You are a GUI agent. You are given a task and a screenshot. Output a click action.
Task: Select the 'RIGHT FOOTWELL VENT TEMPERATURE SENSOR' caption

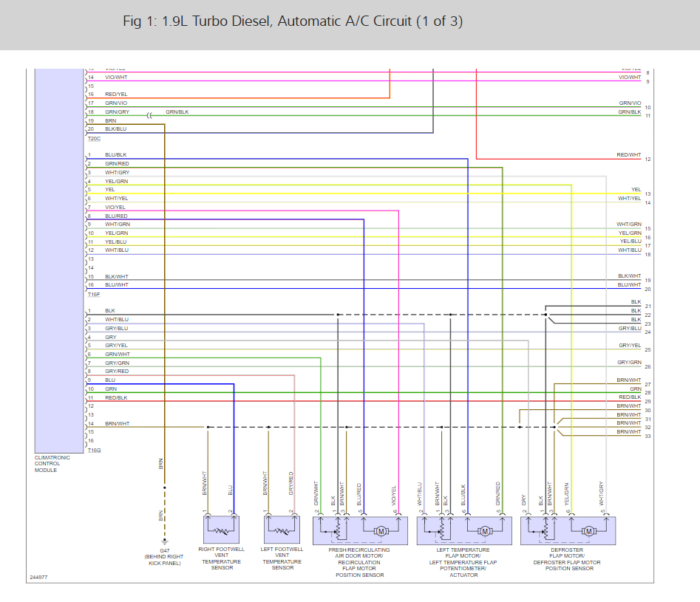point(222,558)
